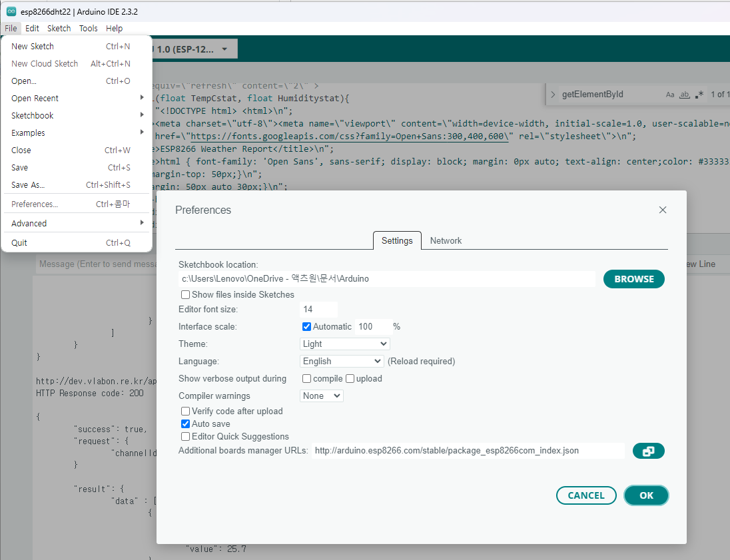
Task: Choose Preferences... from File menu
Action: [77, 204]
